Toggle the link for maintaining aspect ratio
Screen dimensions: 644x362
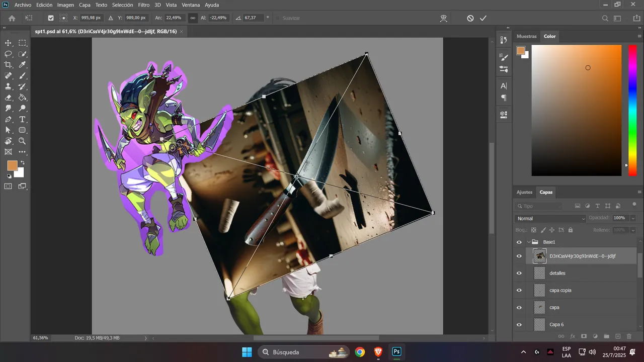(x=192, y=18)
